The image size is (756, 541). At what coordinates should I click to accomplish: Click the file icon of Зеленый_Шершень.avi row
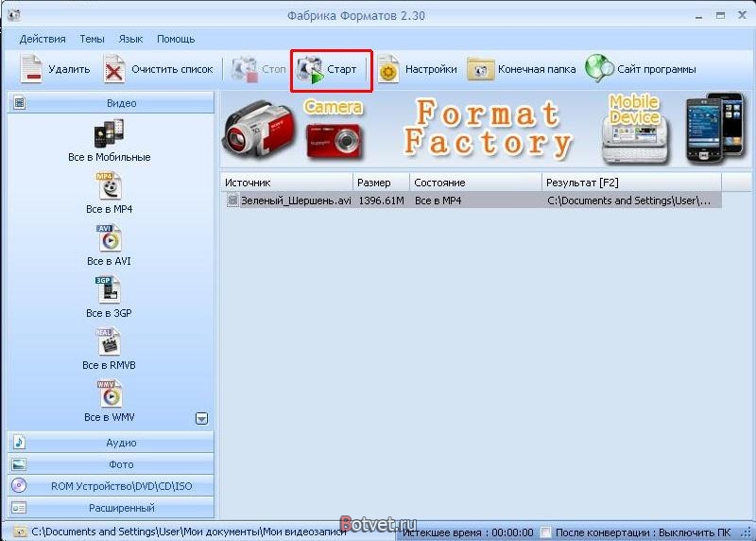tap(232, 201)
